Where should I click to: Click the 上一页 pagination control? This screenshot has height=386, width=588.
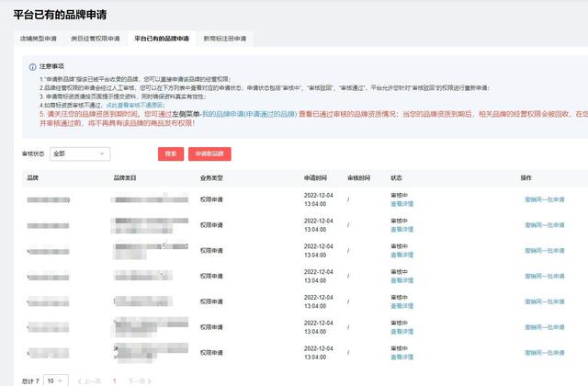(89, 381)
